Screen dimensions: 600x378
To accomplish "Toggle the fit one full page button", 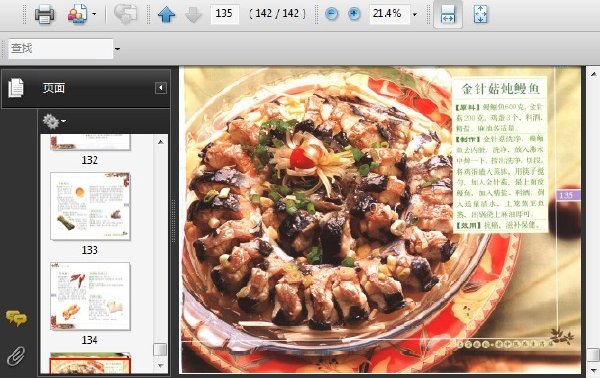I will pos(480,15).
